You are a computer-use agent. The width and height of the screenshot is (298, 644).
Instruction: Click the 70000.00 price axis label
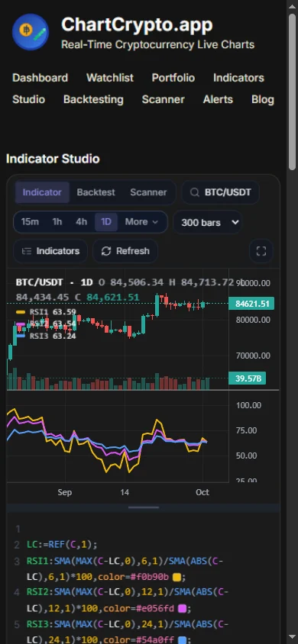(253, 356)
